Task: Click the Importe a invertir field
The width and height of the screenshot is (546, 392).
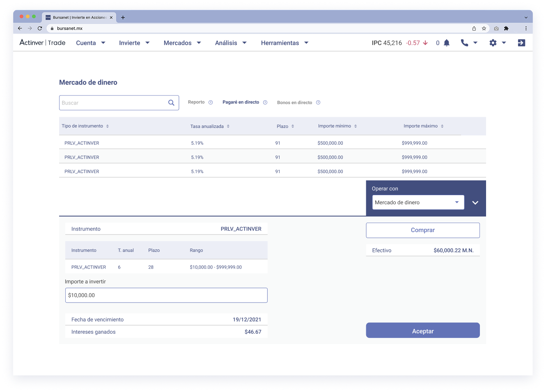Action: 166,295
